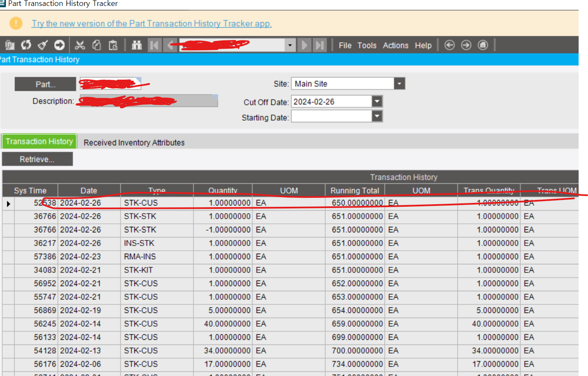This screenshot has height=376, width=588.
Task: Open the Starting Date dropdown
Action: [375, 116]
